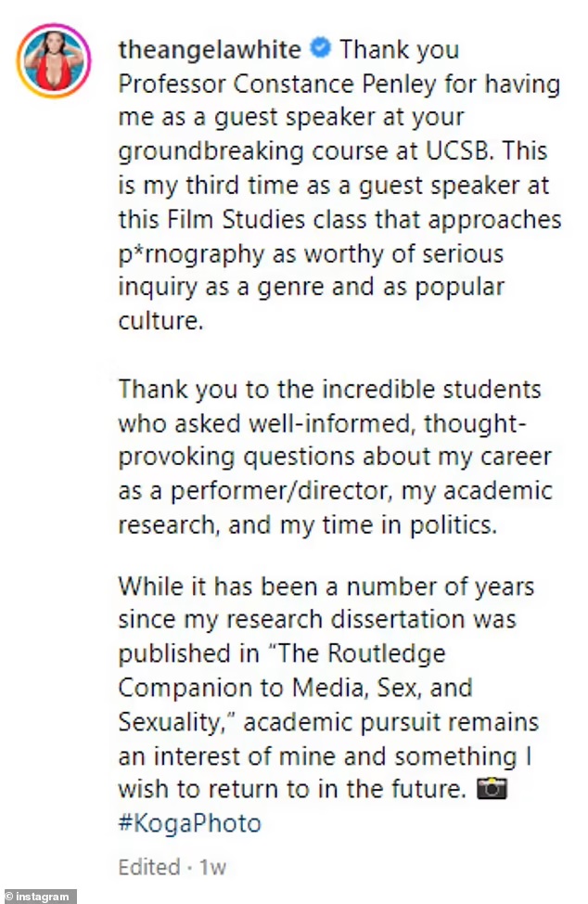
Task: Click the censored word 'p*rnography'
Action: click(x=191, y=254)
